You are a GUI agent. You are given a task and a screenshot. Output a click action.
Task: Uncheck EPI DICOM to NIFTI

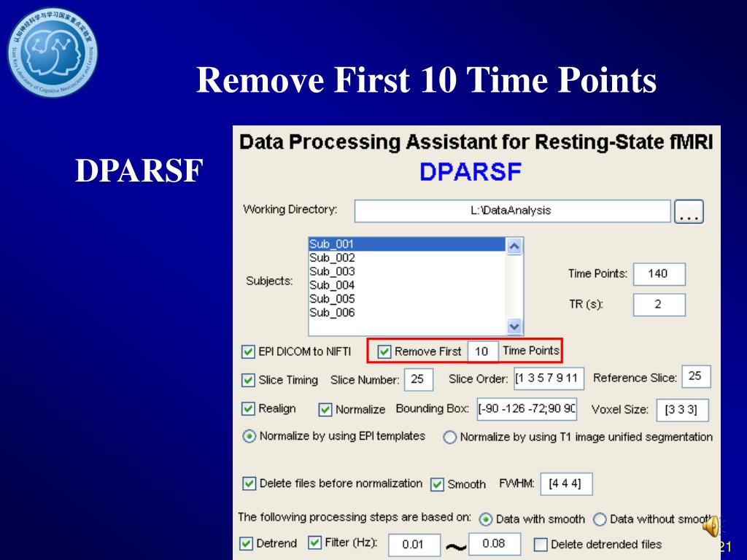click(248, 352)
